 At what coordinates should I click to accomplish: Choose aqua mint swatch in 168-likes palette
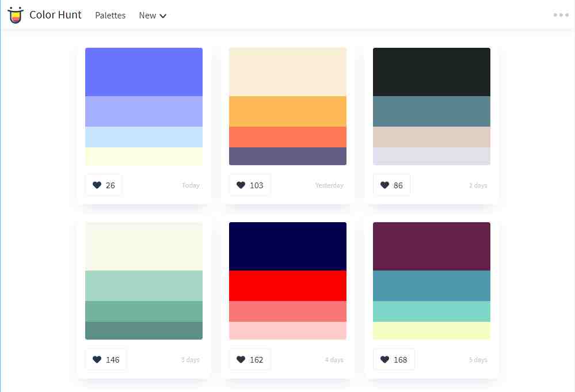click(432, 311)
